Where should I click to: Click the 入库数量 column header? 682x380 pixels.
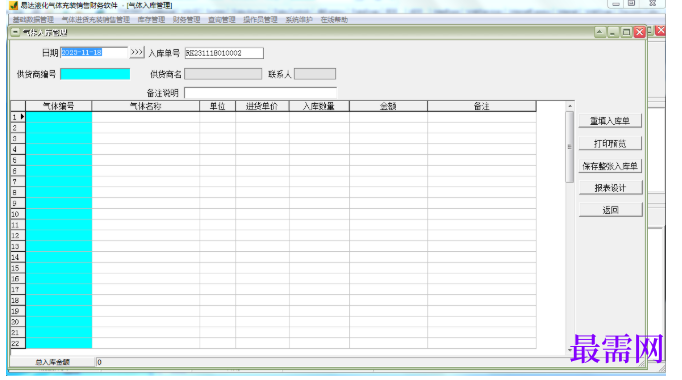coord(319,106)
